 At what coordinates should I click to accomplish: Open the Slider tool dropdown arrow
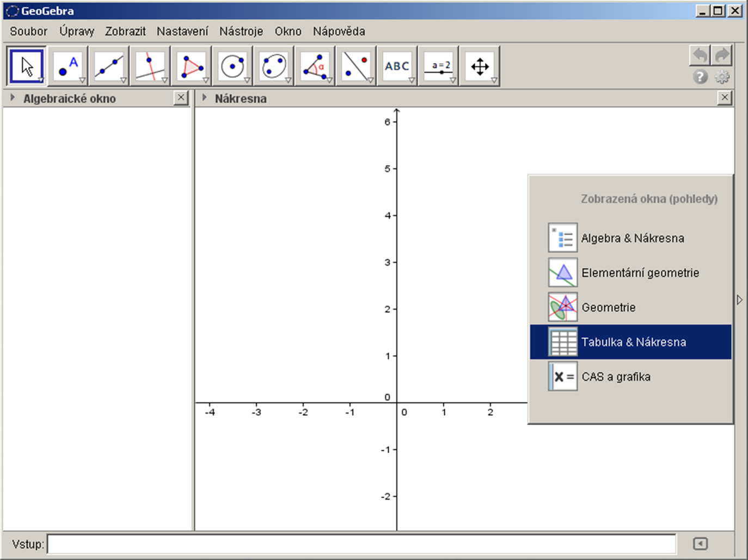453,80
